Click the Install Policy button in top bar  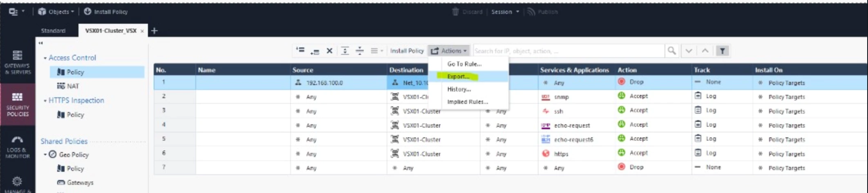pyautogui.click(x=106, y=12)
